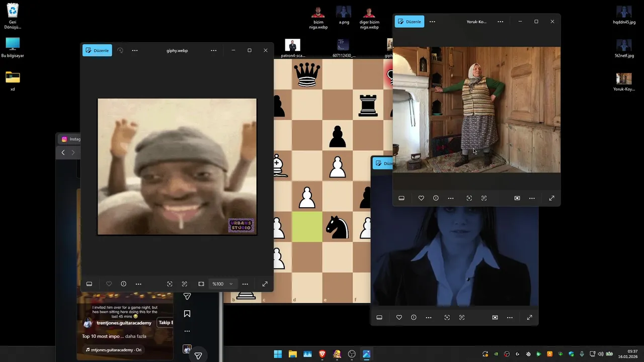Show file info in Yoruk-Ko window

tap(436, 198)
